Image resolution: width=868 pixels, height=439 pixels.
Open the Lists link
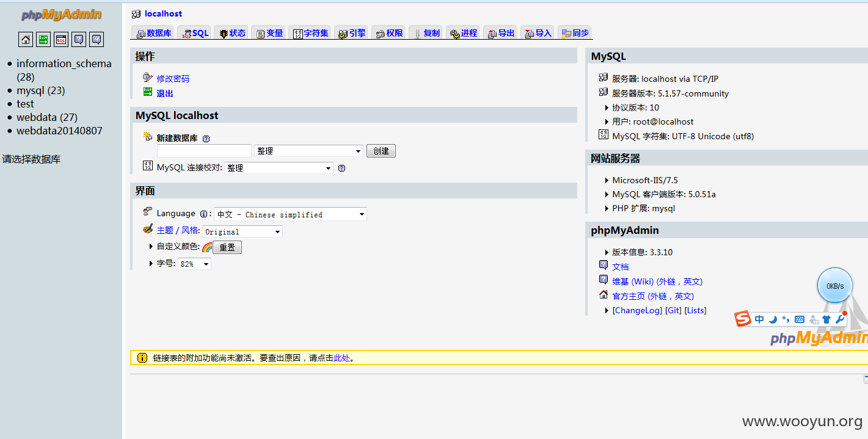(695, 310)
